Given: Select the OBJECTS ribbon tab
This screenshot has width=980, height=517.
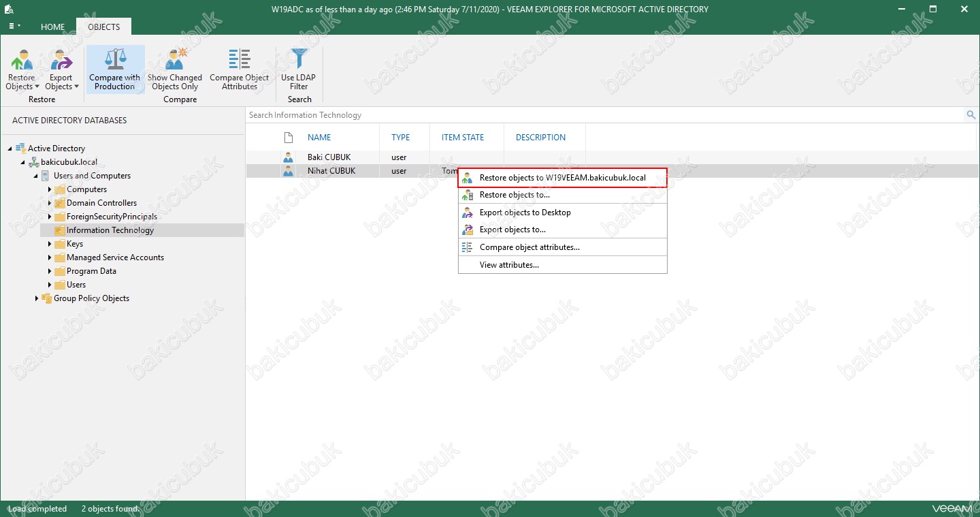Looking at the screenshot, I should (103, 27).
